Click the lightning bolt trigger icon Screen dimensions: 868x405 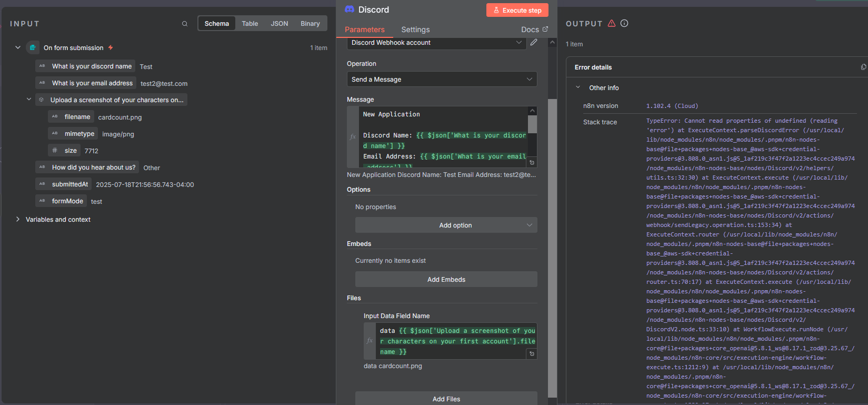tap(111, 47)
